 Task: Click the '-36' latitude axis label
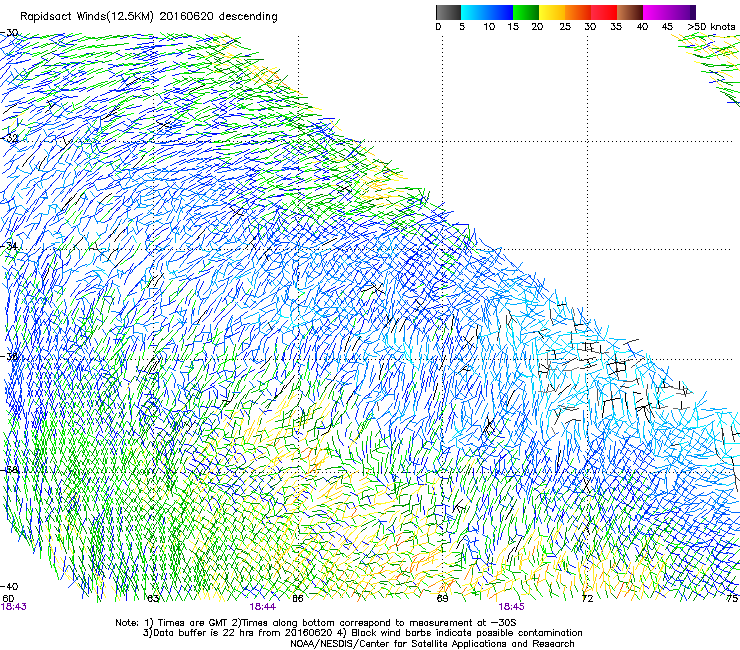coord(9,356)
